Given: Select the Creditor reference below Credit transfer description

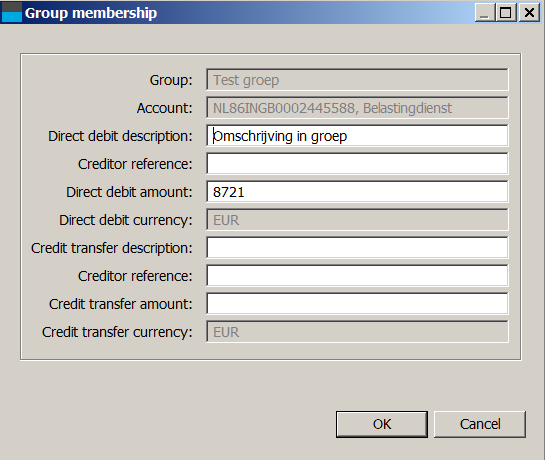Looking at the screenshot, I should [357, 276].
